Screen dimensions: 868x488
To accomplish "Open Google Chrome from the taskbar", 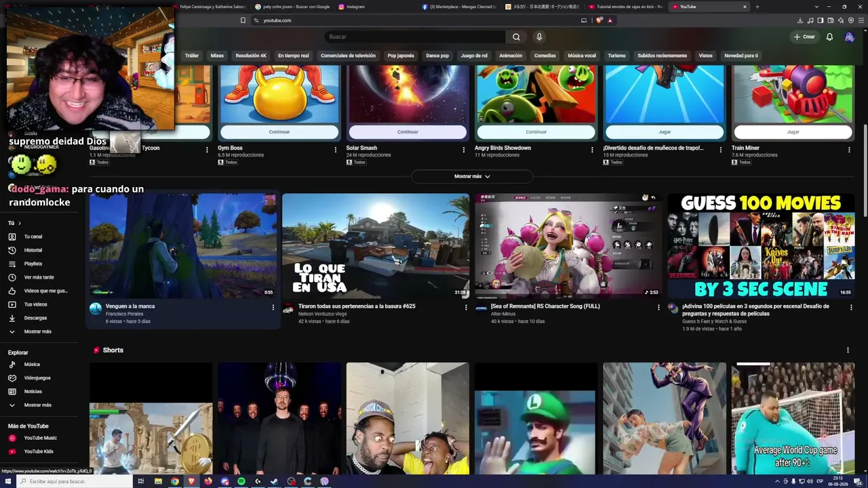I will pyautogui.click(x=175, y=481).
